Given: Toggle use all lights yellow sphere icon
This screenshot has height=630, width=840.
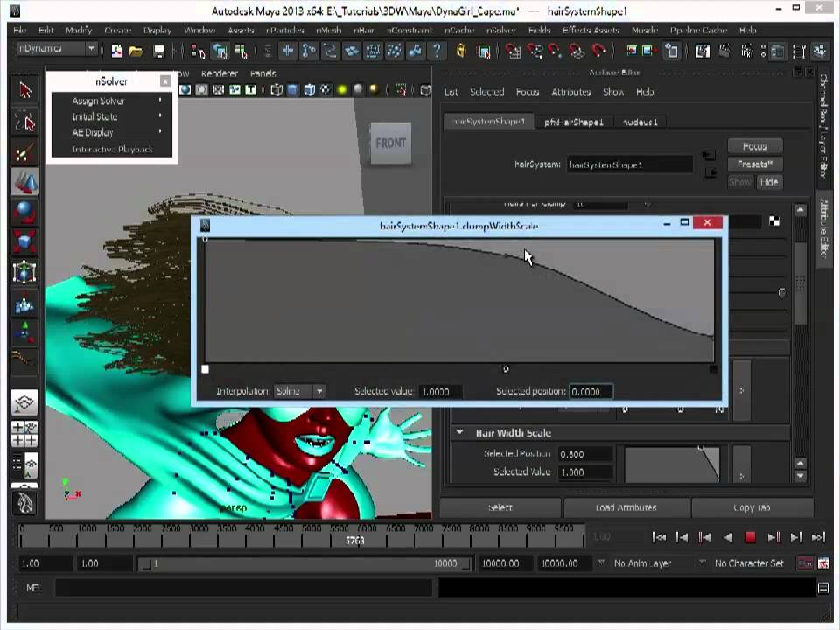Looking at the screenshot, I should pyautogui.click(x=342, y=90).
